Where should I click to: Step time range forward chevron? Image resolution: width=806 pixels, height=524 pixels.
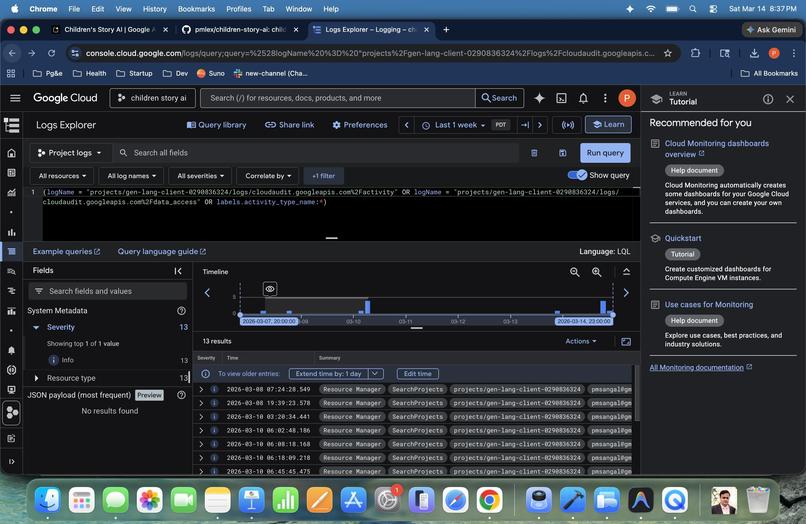[x=540, y=125]
